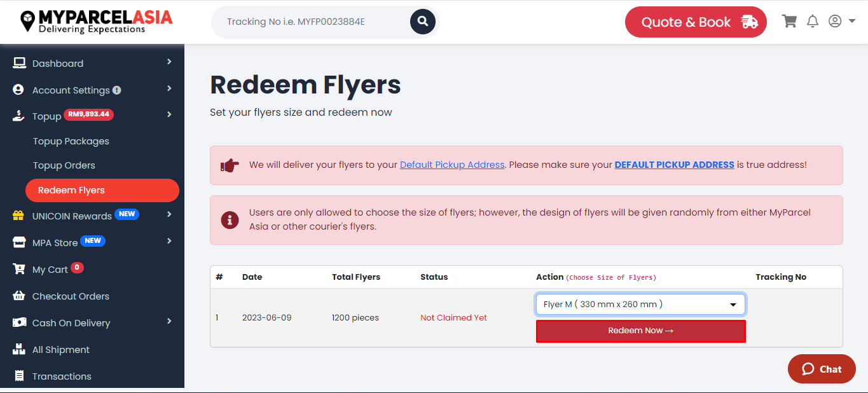Click the date 2023-06-09 cell

(267, 318)
